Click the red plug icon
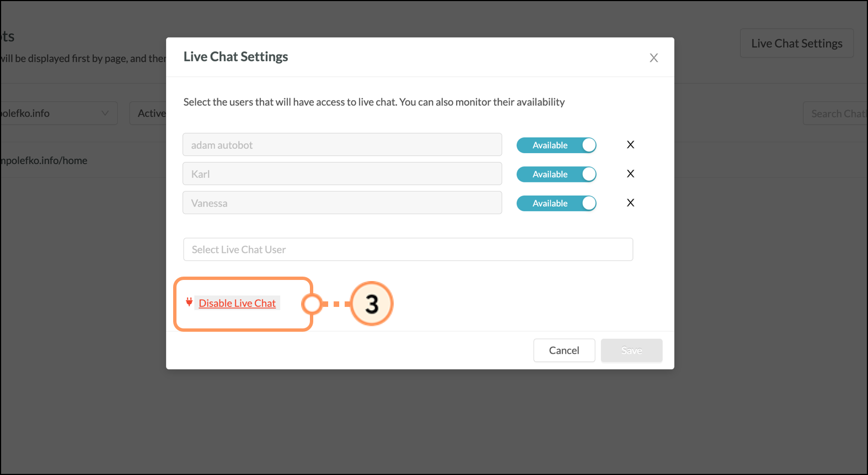The height and width of the screenshot is (475, 868). tap(189, 302)
